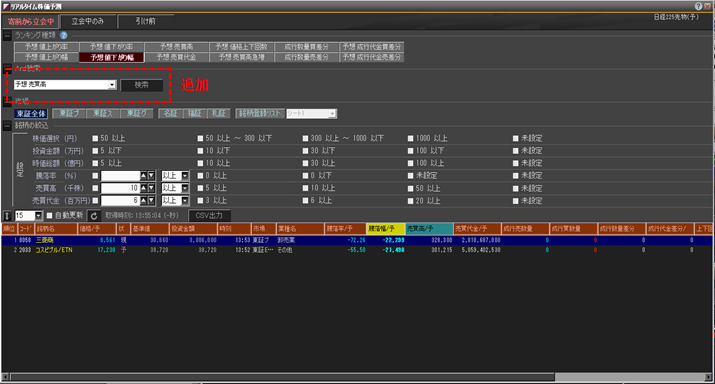715x384 pixels.
Task: Sort by 騰落率/予 column header
Action: (x=345, y=228)
